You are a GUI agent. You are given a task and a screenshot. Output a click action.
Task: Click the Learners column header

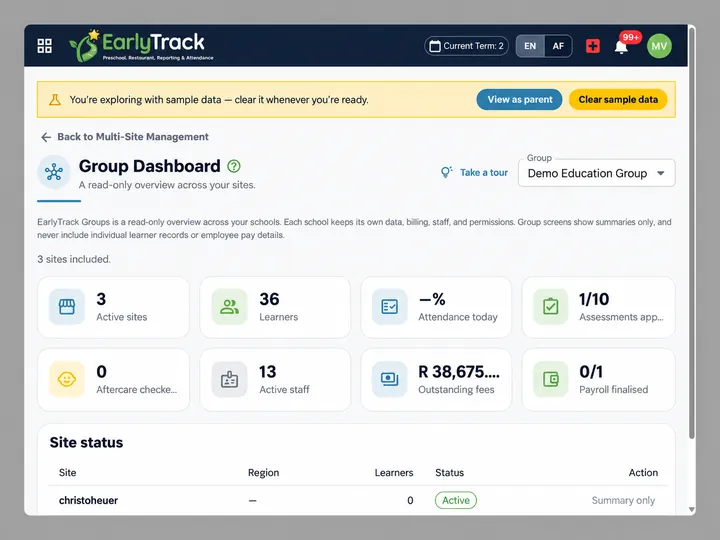click(394, 472)
